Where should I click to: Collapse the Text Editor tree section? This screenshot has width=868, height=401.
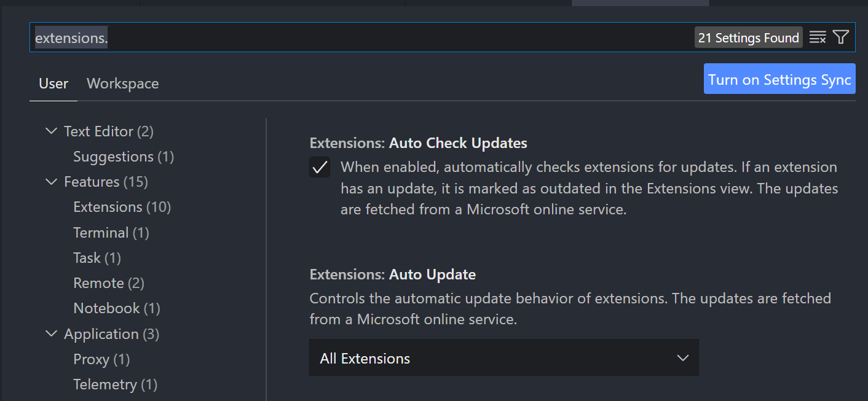51,131
